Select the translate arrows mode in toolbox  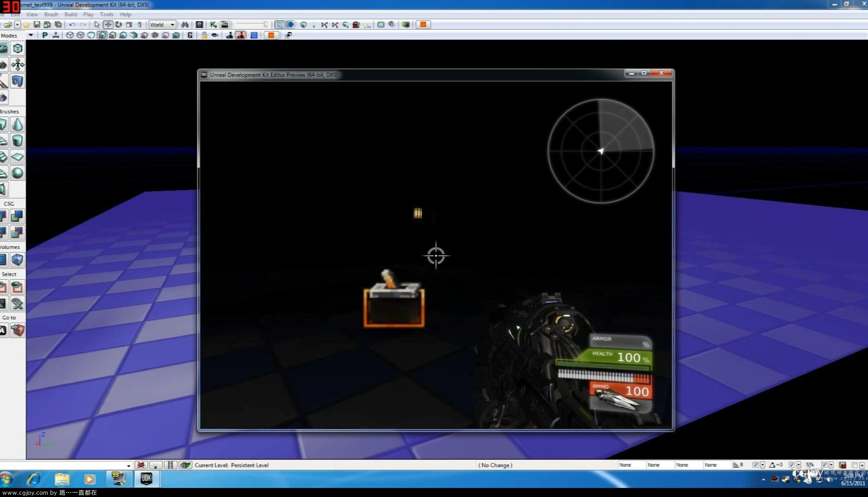pyautogui.click(x=18, y=65)
